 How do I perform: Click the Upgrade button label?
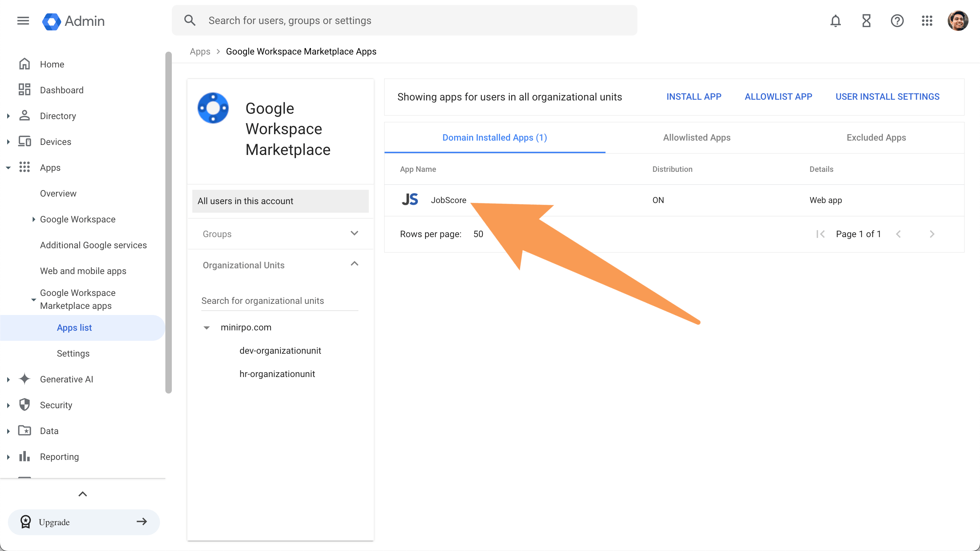[54, 522]
